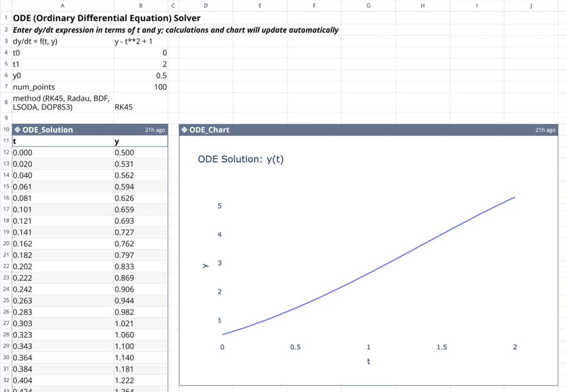Screen dimensions: 566x392
Task: Select the num_points value cell showing 100
Action: coord(140,87)
